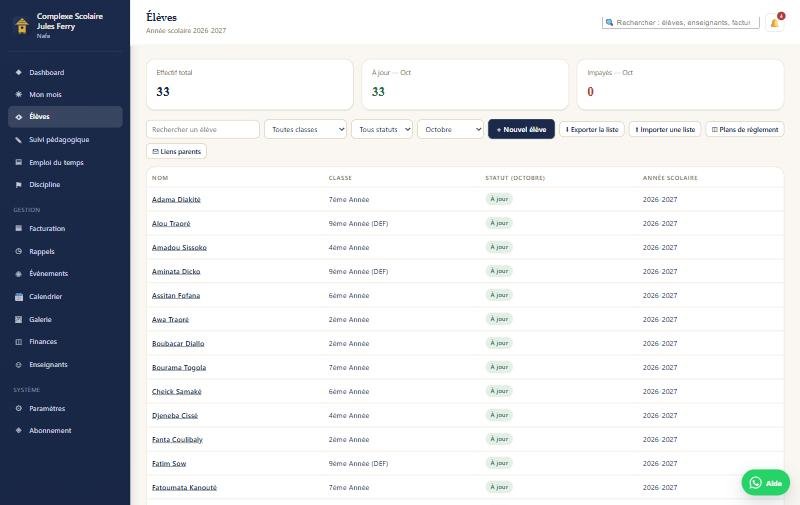The width and height of the screenshot is (800, 505).
Task: Open student Fatoumata Kanouté
Action: tap(184, 487)
